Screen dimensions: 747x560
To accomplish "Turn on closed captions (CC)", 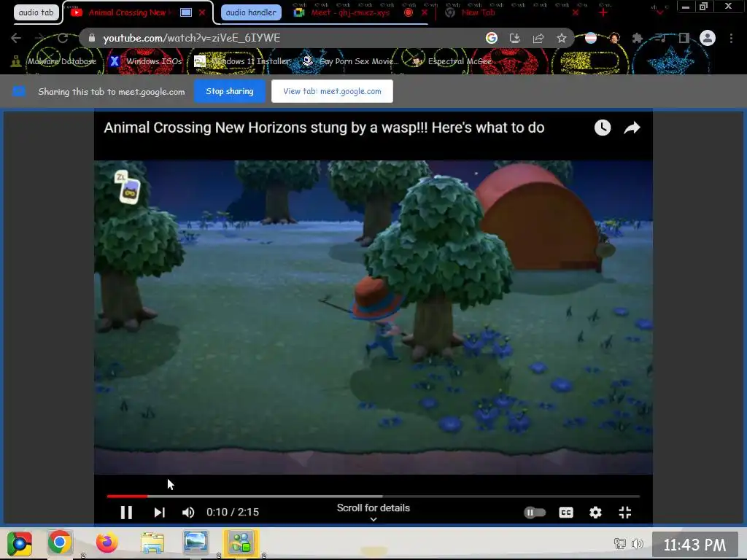I will [566, 513].
